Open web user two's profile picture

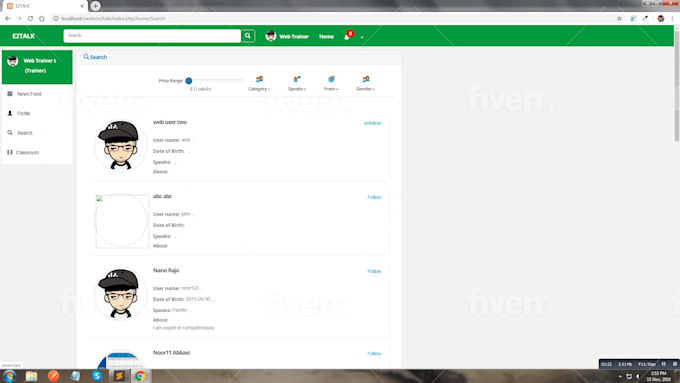(x=121, y=145)
